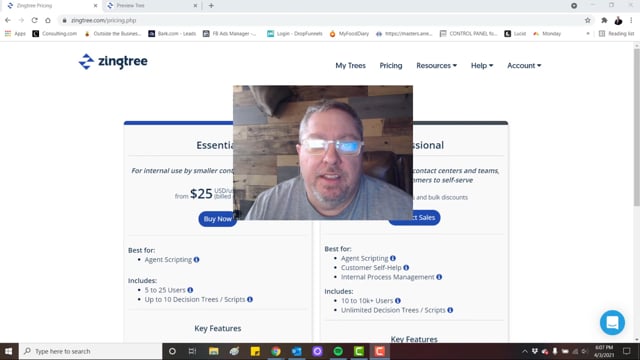Info icon next to Professional Agent Scripting
640x360 pixels.
pos(393,258)
